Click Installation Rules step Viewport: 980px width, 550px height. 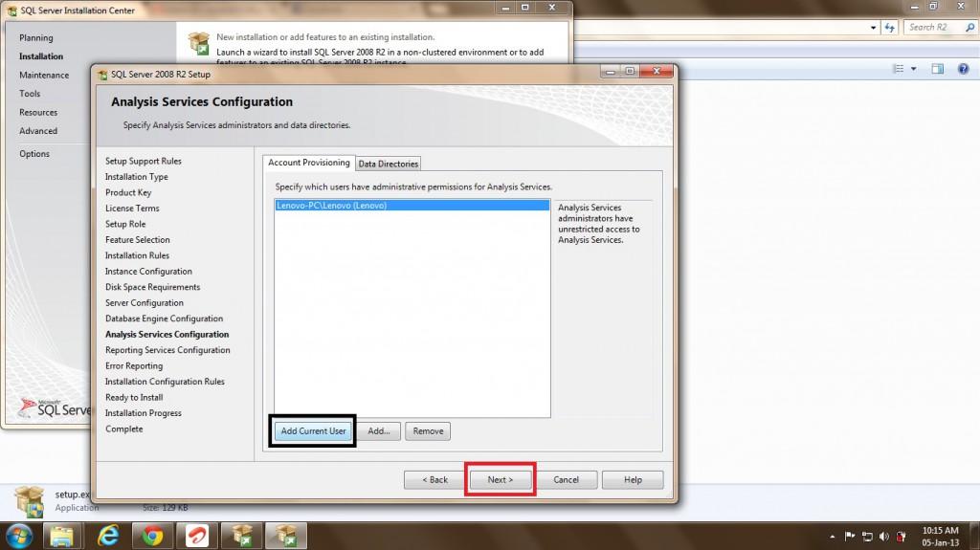coord(137,255)
